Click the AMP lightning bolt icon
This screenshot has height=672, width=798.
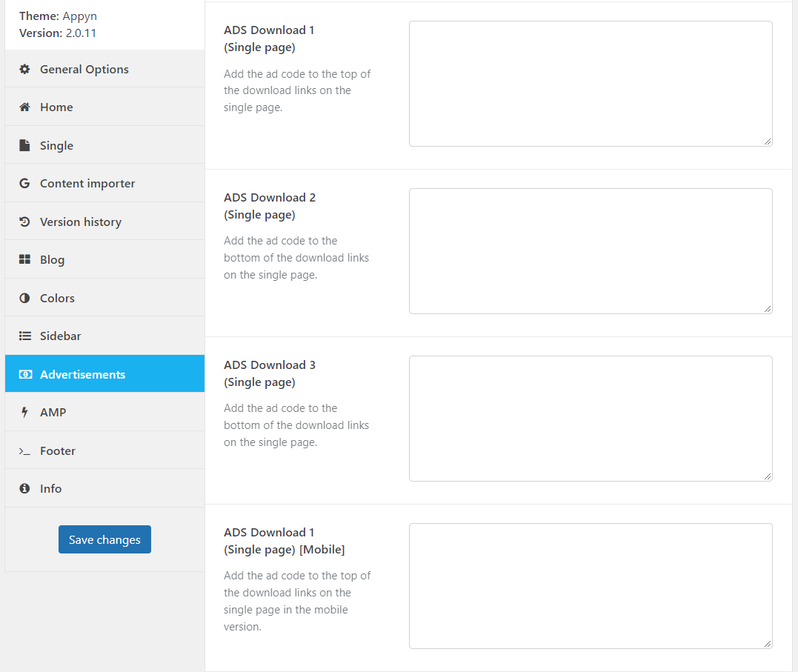[x=24, y=412]
